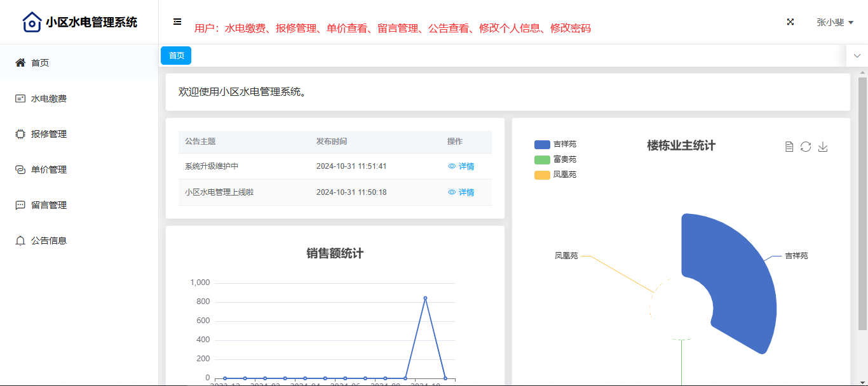This screenshot has width=868, height=386.
Task: Open chart data view icon
Action: point(789,147)
